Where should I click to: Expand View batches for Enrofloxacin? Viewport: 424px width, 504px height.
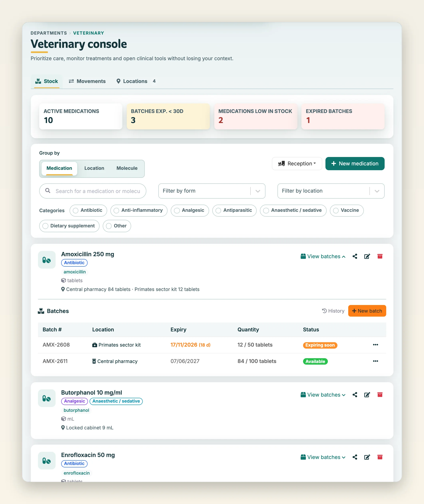pyautogui.click(x=323, y=457)
